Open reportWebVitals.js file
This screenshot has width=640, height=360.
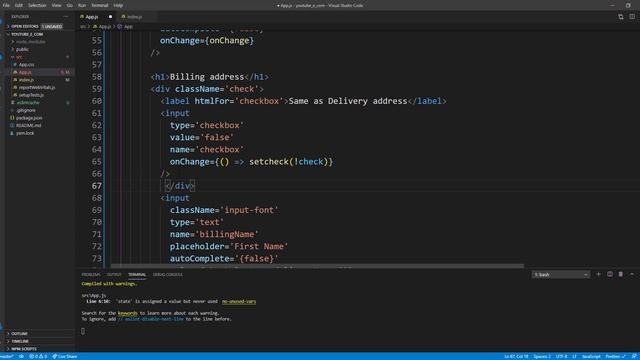[37, 87]
